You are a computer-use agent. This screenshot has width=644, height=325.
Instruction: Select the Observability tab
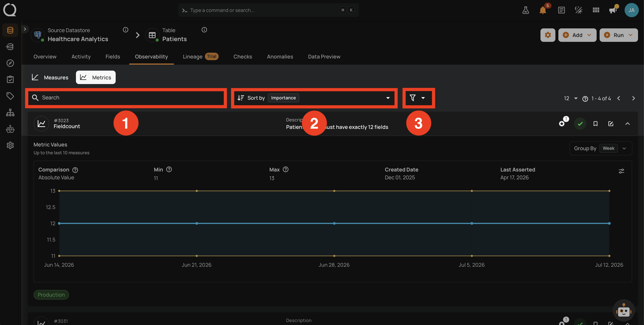point(151,57)
